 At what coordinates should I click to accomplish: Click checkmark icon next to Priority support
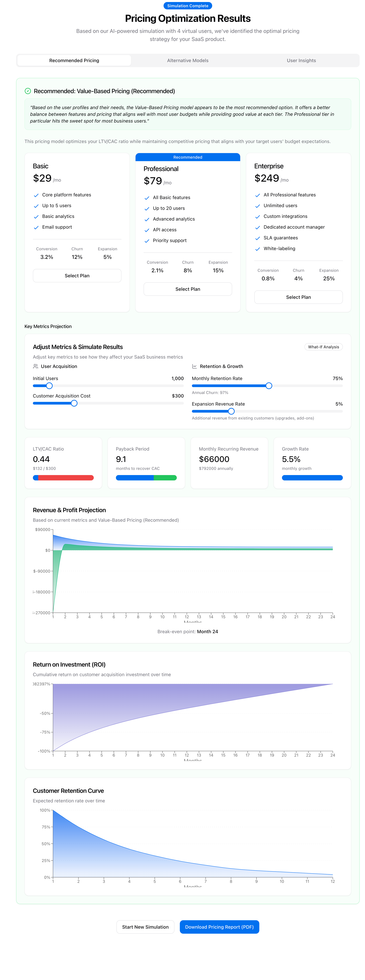point(147,241)
